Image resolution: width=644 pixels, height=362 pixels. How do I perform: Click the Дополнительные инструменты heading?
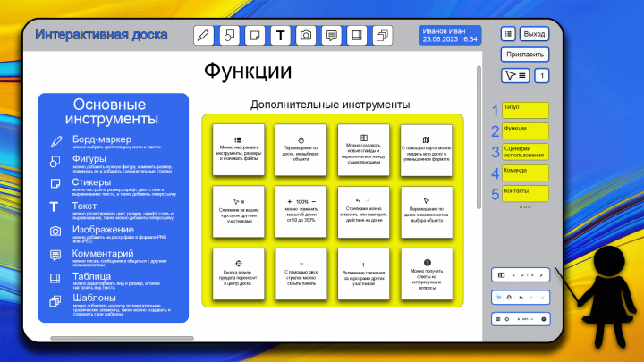(x=330, y=105)
